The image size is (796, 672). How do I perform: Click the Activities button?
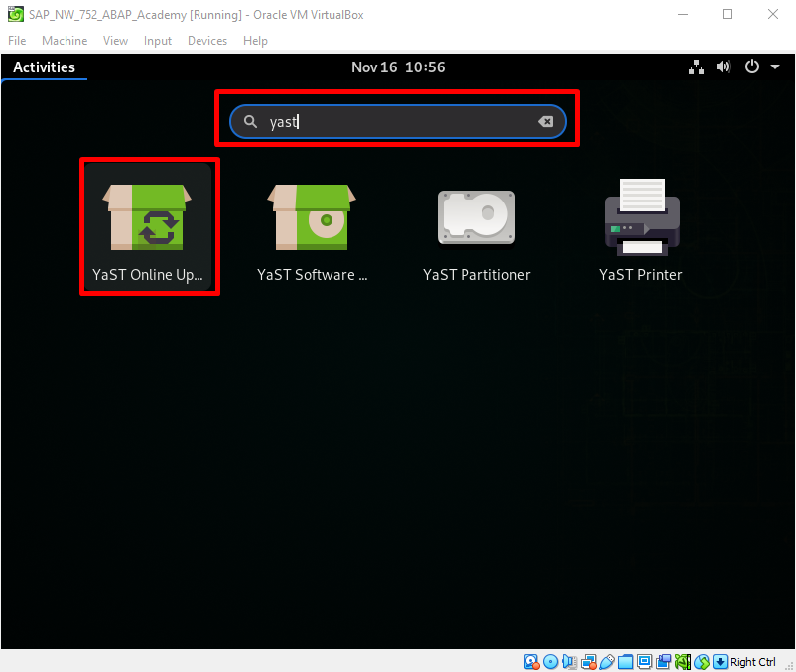(x=44, y=67)
